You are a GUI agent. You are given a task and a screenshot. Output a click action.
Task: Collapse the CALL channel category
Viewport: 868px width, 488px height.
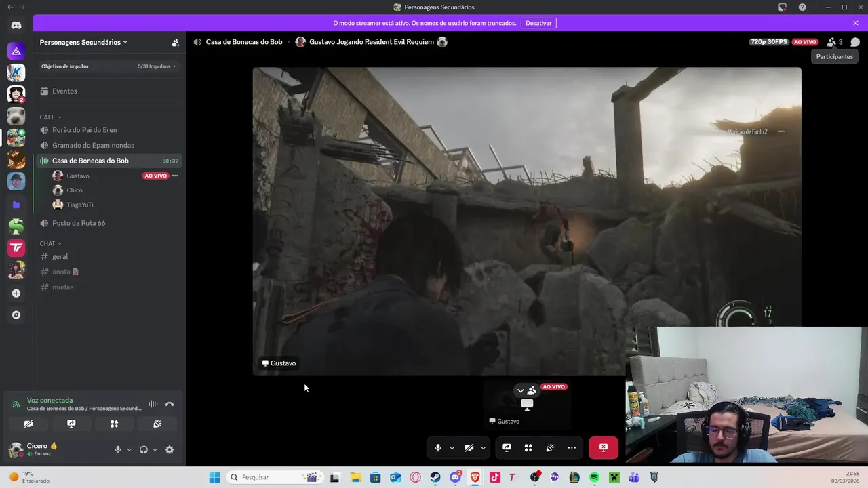pyautogui.click(x=50, y=117)
